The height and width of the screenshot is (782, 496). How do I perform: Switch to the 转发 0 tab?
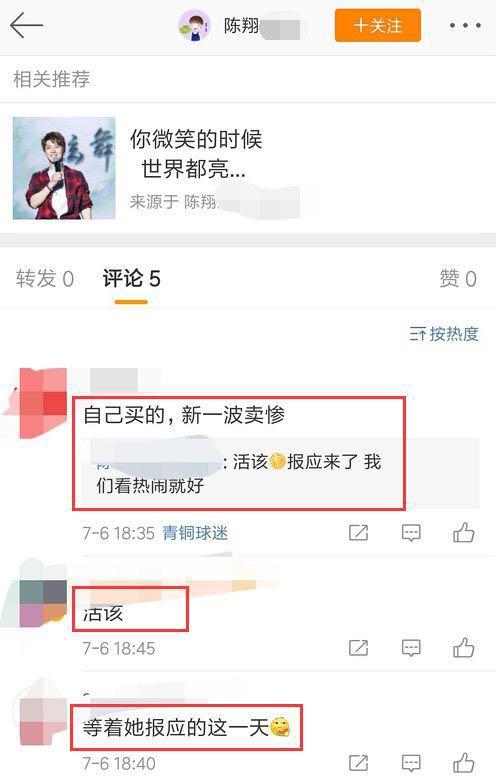[x=45, y=278]
